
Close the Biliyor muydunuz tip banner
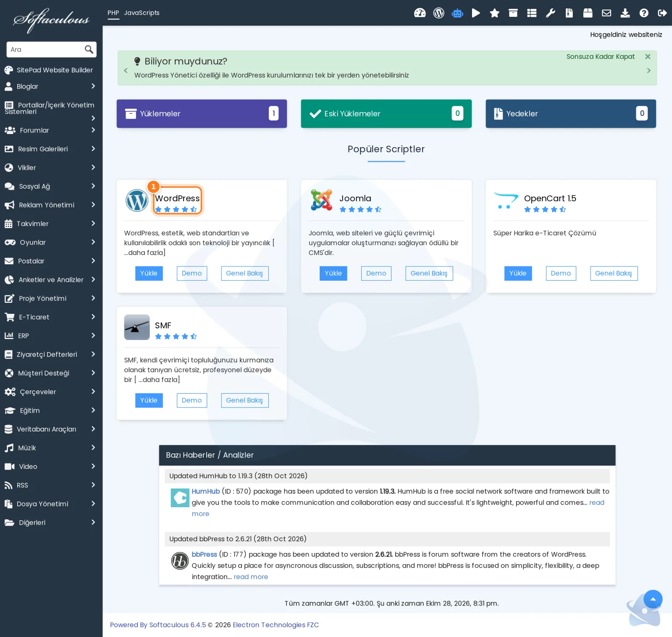[x=648, y=57]
